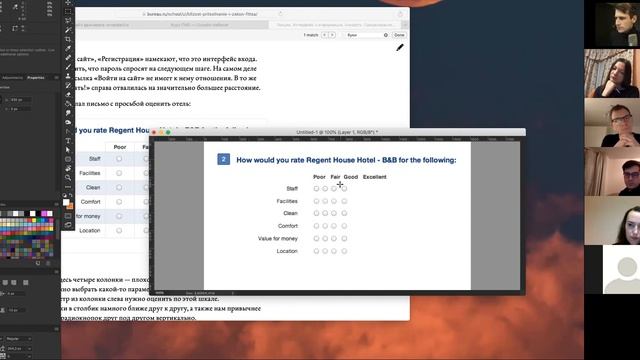
Task: Select the Dodge tool
Action: pyautogui.click(x=68, y=122)
